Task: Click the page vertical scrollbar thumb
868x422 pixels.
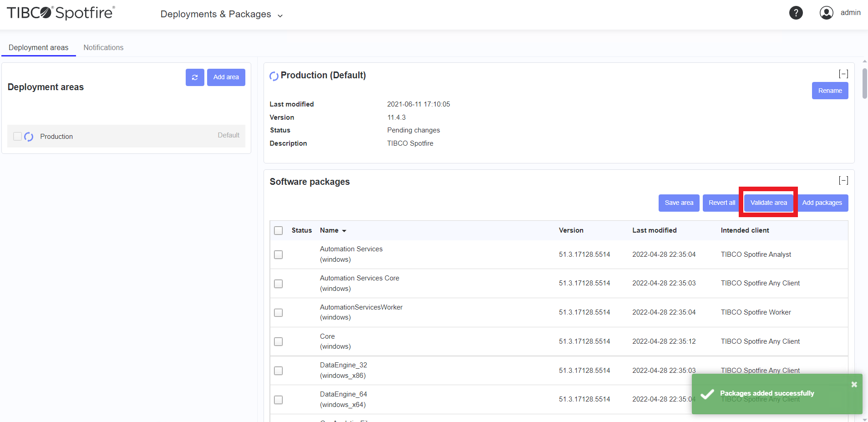Action: click(864, 83)
